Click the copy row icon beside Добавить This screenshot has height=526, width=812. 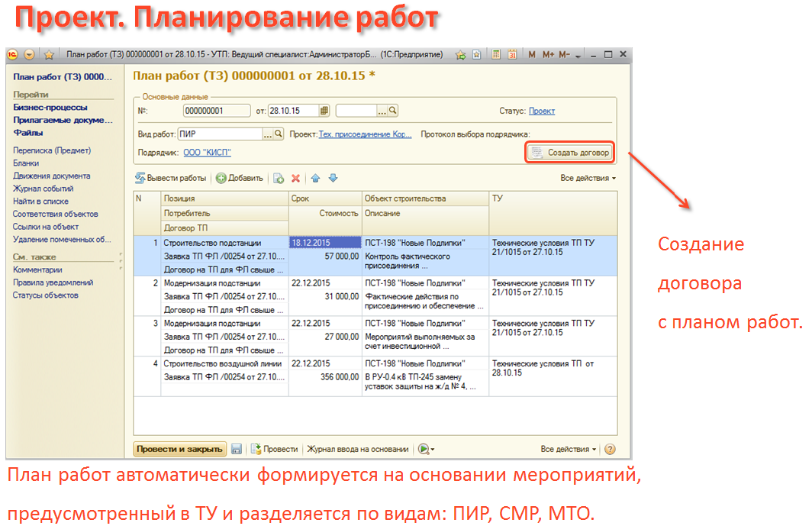[x=279, y=178]
